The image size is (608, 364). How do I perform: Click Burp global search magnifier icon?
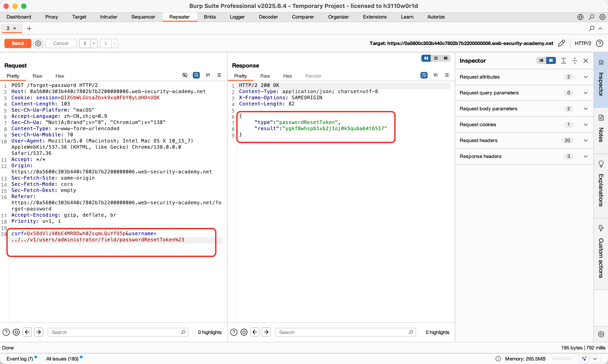click(x=591, y=17)
